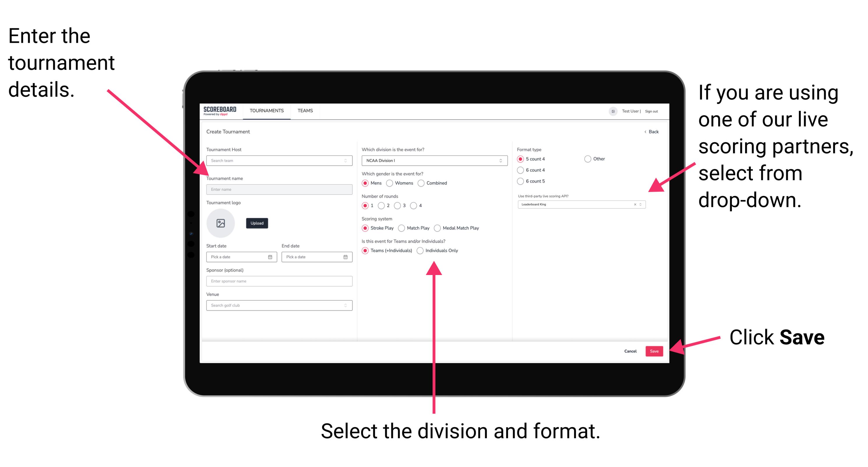Click the End date calendar icon

pos(346,257)
